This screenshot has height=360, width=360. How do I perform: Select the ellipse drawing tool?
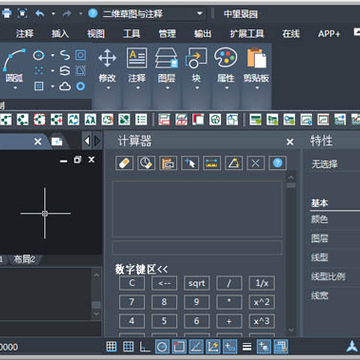tap(39, 55)
